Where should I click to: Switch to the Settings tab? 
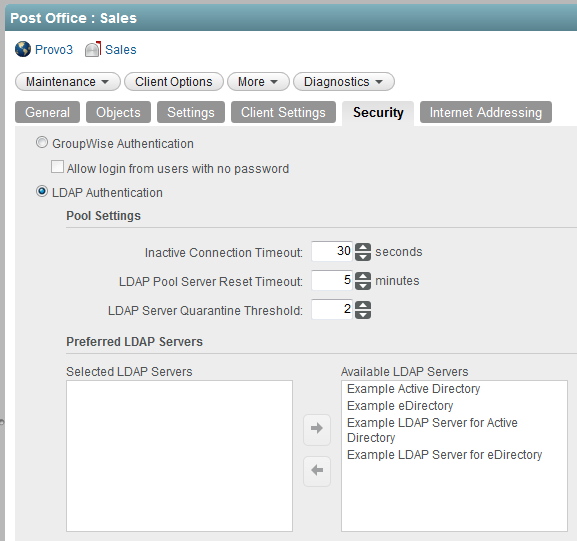191,112
